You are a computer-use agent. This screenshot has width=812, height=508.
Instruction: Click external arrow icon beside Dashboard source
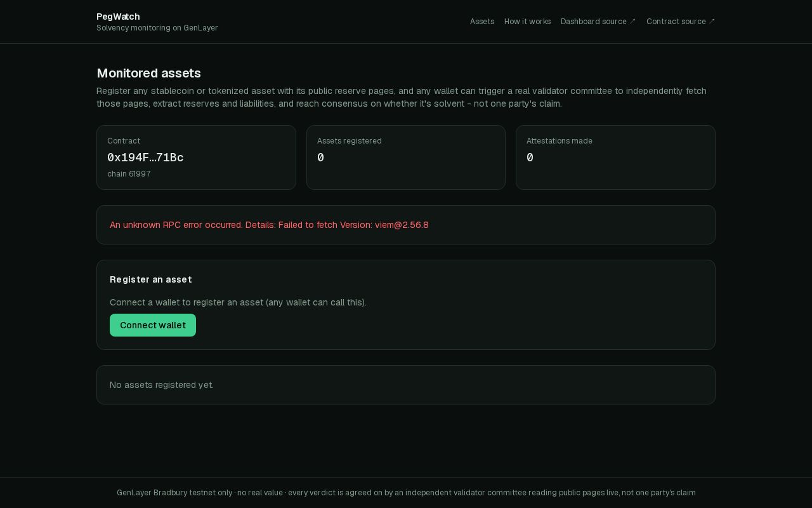(632, 22)
